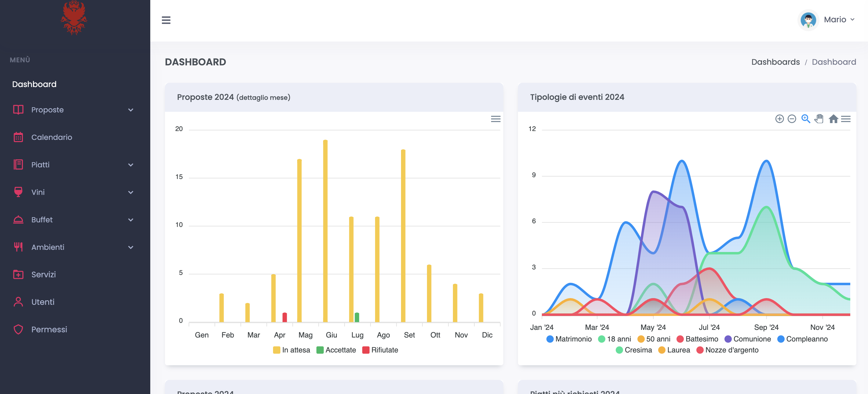Click the 'Vini' sidebar label

(x=38, y=192)
